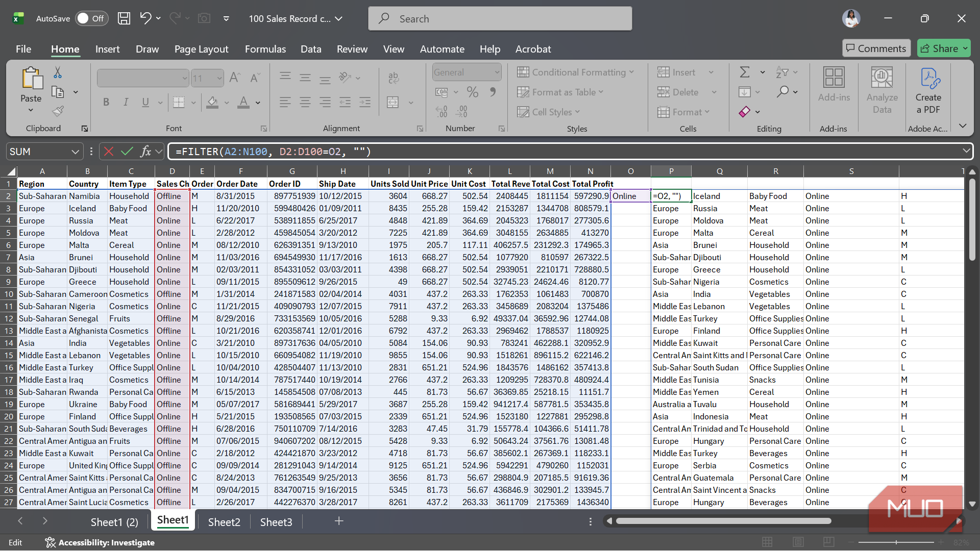Click the Percent Style icon
The height and width of the screenshot is (551, 980).
(x=473, y=92)
